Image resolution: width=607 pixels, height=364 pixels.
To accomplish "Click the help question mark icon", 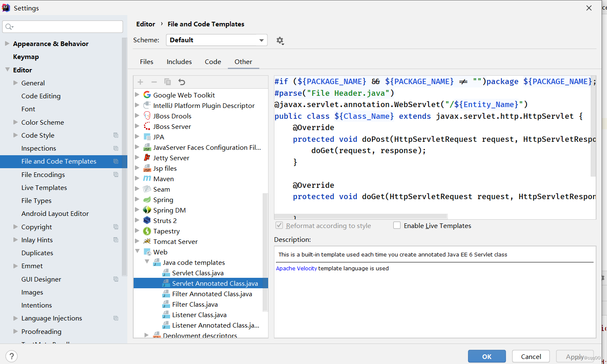I will [x=12, y=356].
